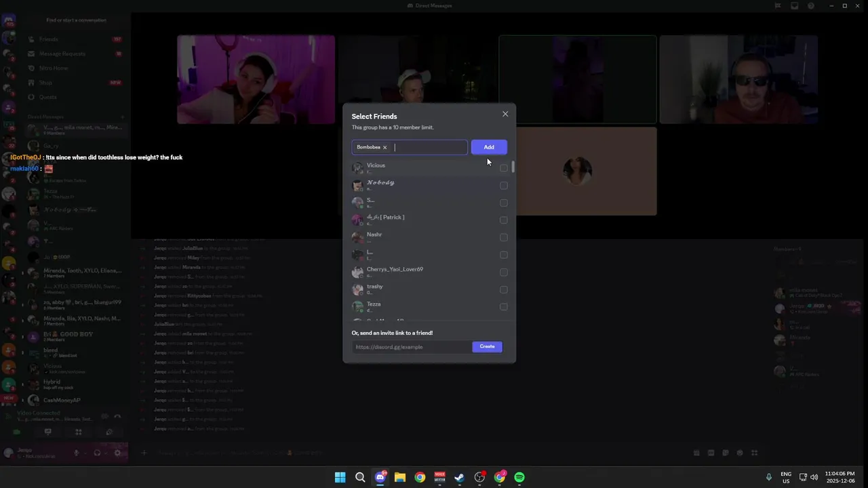Check the box for Nashr
This screenshot has height=488, width=868.
pyautogui.click(x=504, y=237)
